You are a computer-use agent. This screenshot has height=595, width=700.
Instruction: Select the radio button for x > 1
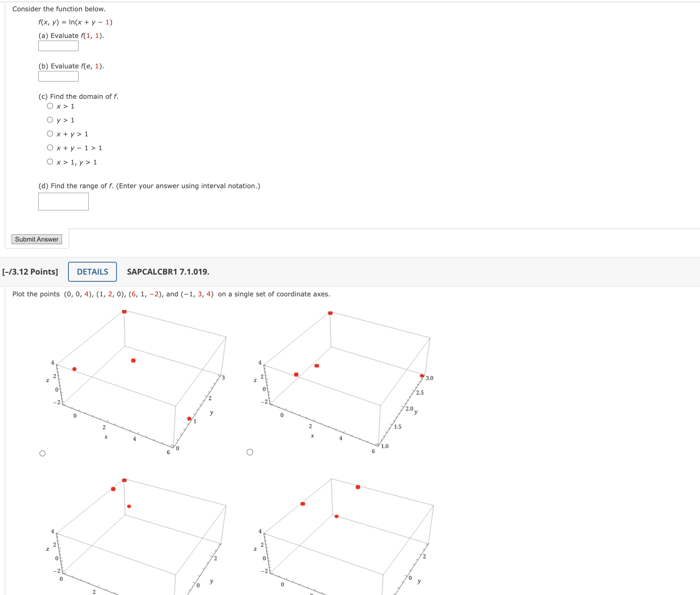click(50, 106)
